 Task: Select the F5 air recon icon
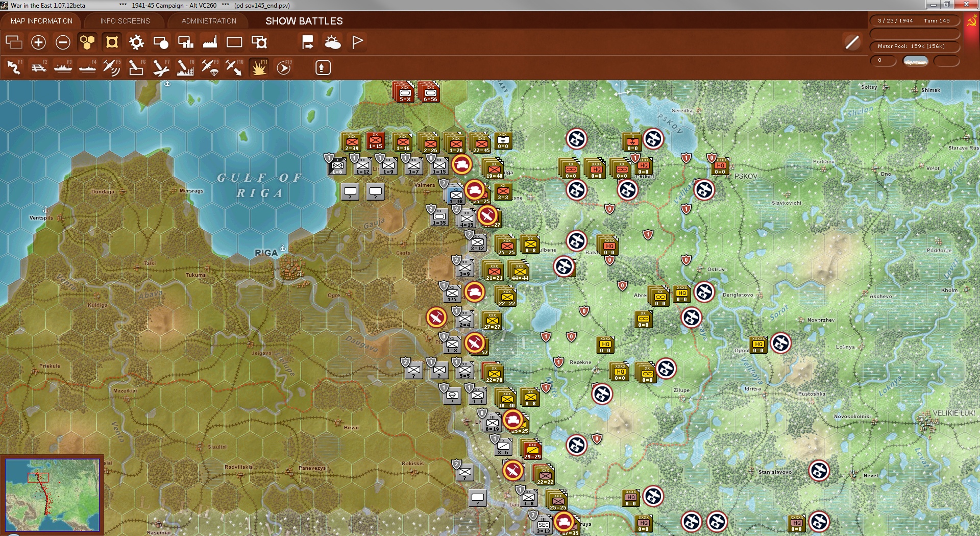pyautogui.click(x=112, y=68)
